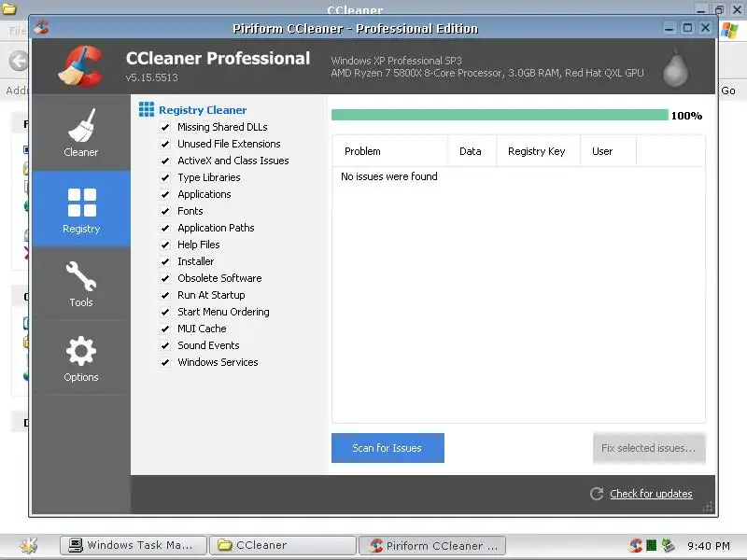Click the CCleaner tray icon in system tray
747x560 pixels.
tap(636, 545)
